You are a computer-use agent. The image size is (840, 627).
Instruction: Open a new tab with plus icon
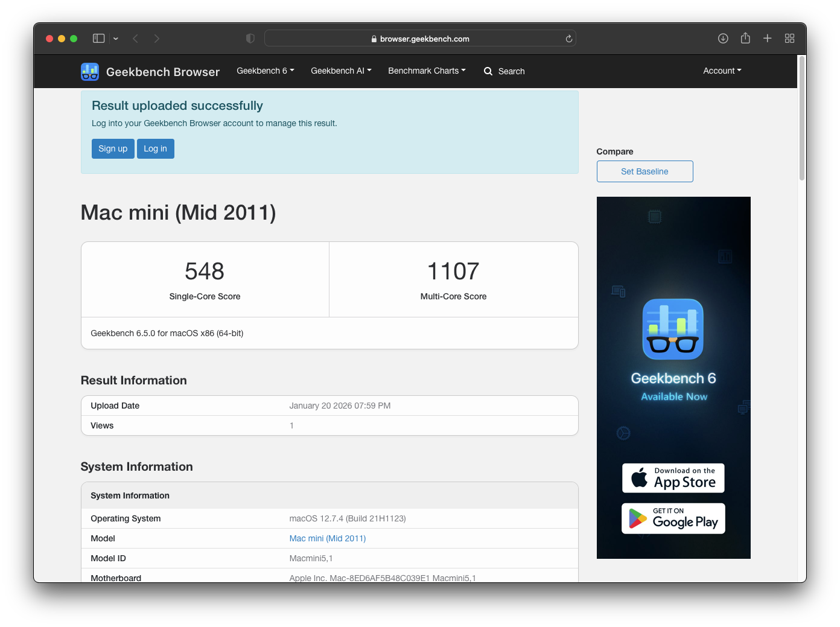point(767,39)
